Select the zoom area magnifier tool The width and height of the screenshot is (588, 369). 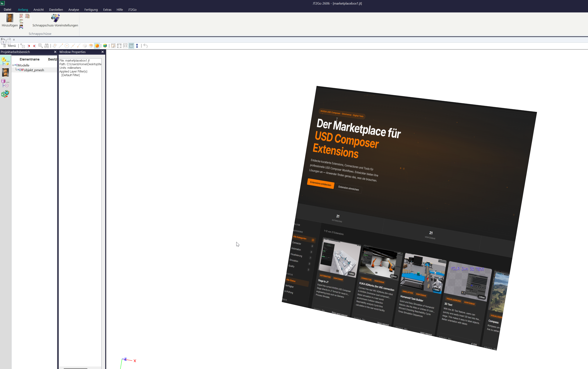40,46
